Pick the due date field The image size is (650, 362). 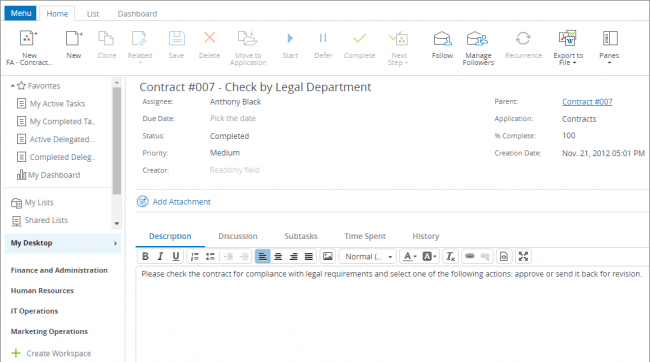pyautogui.click(x=233, y=118)
